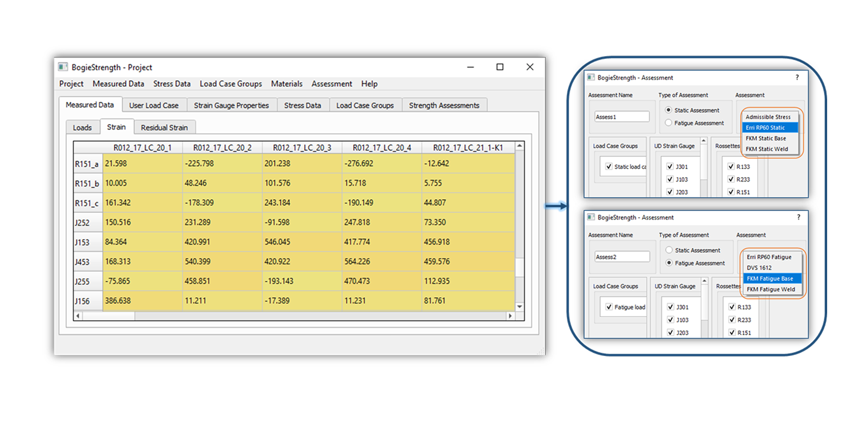Open the Load Case Groups menu
Image resolution: width=868 pixels, height=432 pixels.
coord(231,84)
